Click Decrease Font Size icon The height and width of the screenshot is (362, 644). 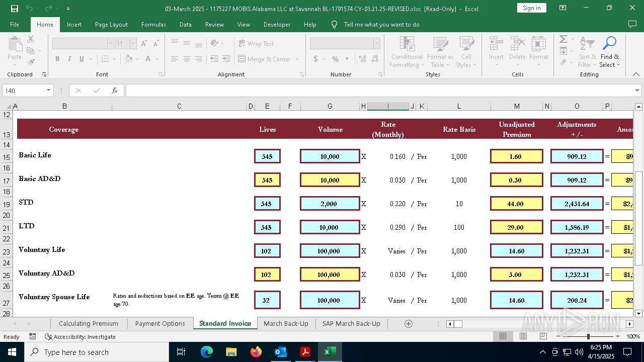point(156,44)
